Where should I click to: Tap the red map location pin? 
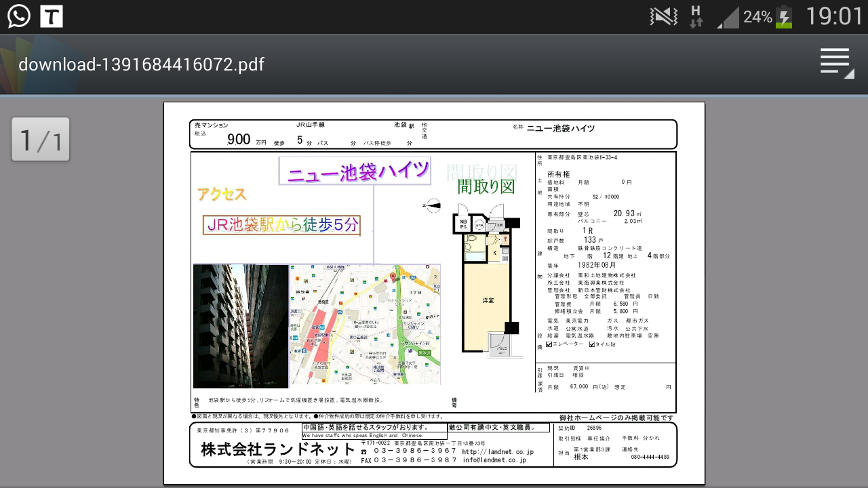(x=393, y=278)
